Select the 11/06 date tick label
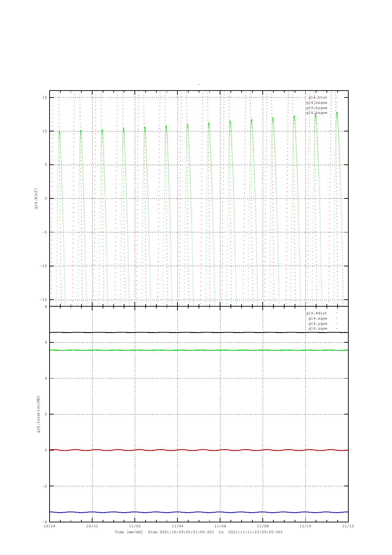Viewport: 392px width, 555px height. 220,526
